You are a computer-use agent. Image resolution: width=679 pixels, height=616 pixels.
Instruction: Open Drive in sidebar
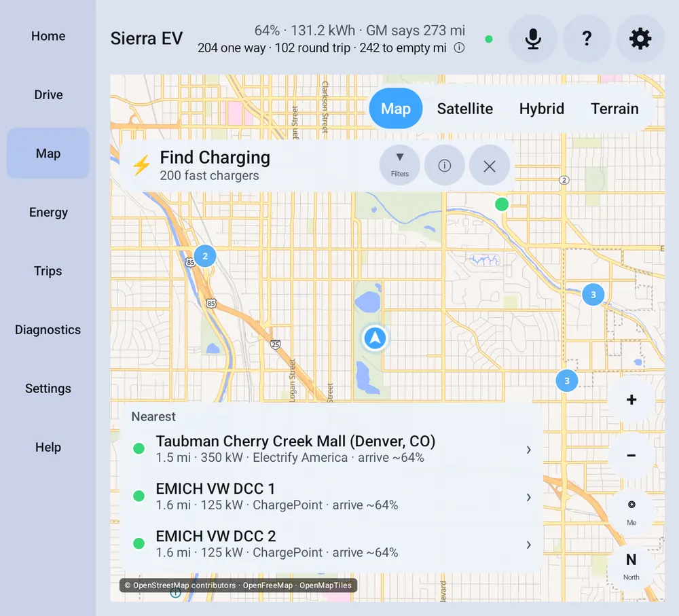pos(48,94)
